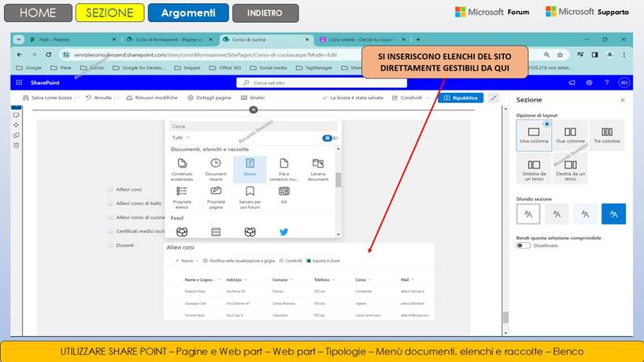Choose the highlighted Elenco web part
This screenshot has height=362, width=644.
pyautogui.click(x=250, y=168)
